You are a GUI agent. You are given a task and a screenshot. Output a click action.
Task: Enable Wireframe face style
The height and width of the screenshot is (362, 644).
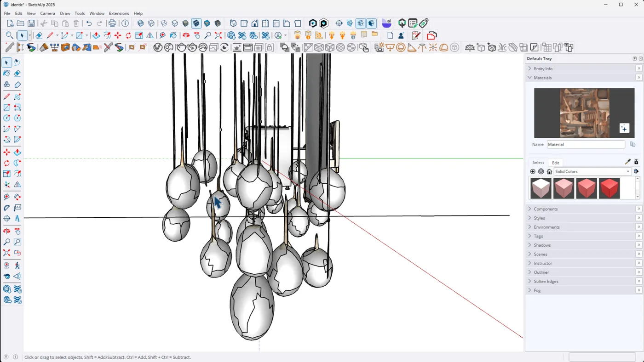tap(164, 23)
